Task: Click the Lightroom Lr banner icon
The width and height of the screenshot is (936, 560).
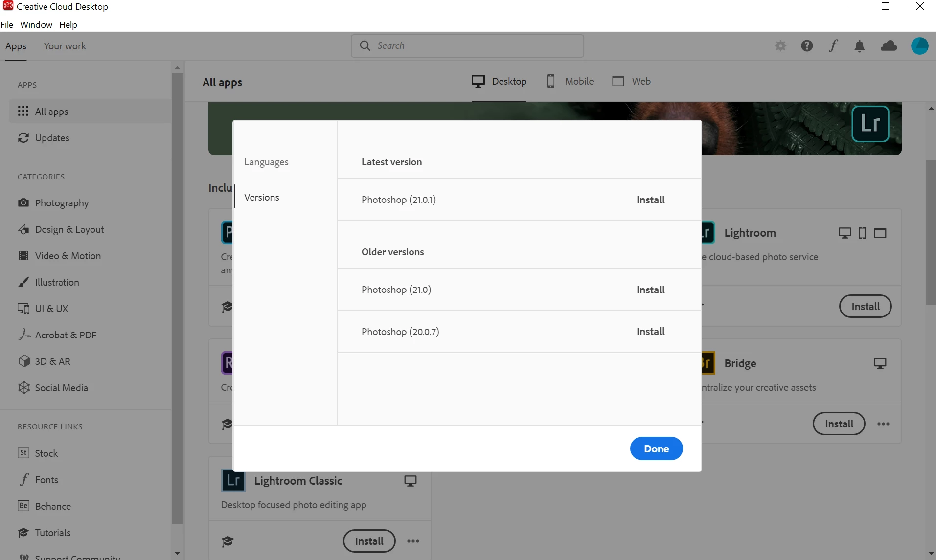Action: (x=870, y=124)
